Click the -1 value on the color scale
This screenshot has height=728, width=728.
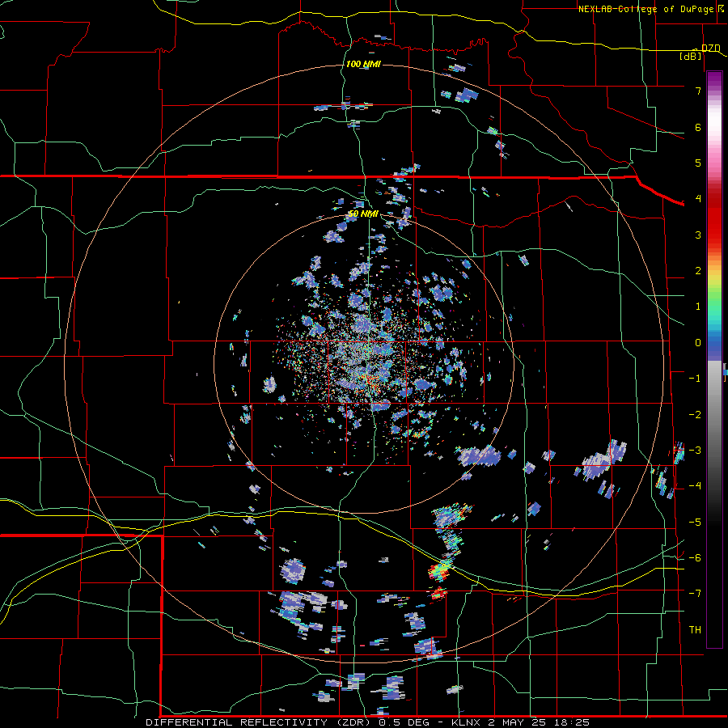pos(695,379)
